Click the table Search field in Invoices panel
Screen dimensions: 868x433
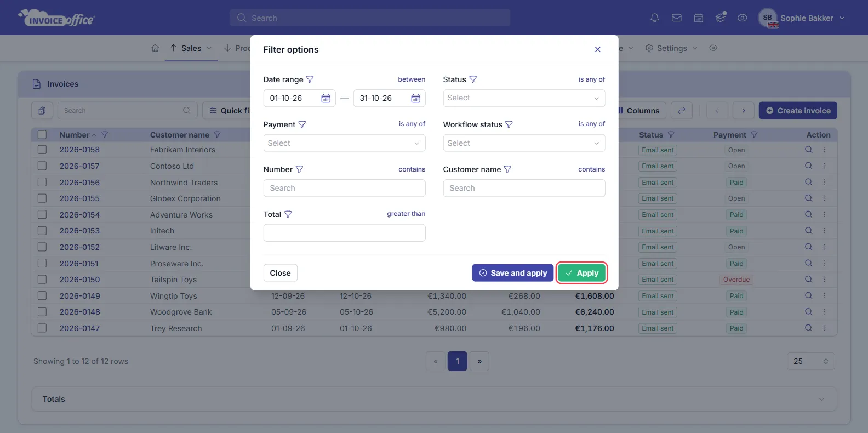[x=127, y=111]
